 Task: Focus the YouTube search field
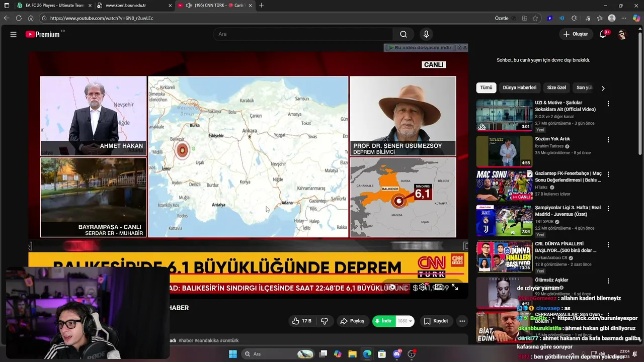(303, 34)
